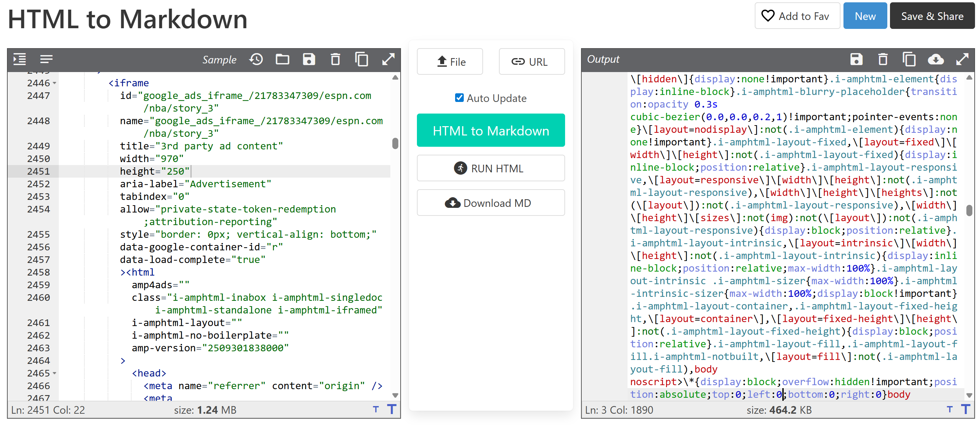Load the Sample HTML

(x=219, y=60)
